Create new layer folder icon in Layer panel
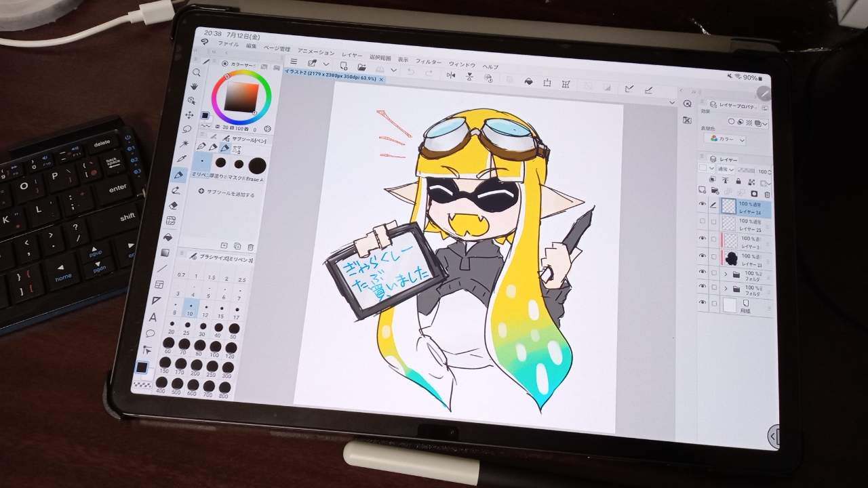 (714, 190)
